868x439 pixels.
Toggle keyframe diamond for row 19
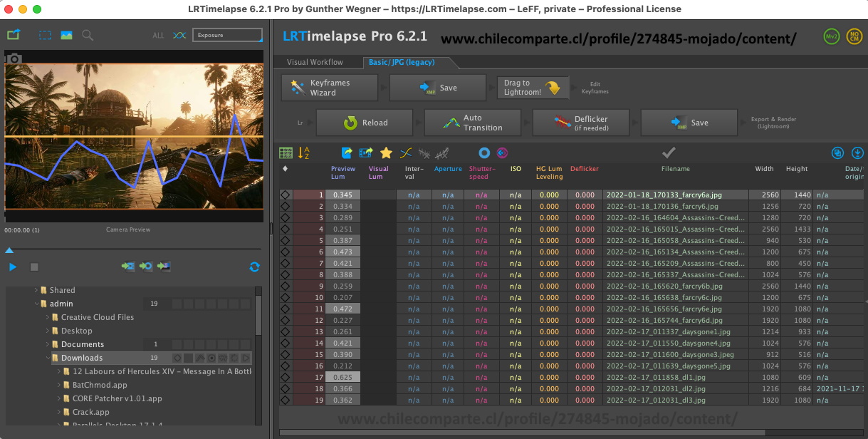[x=286, y=400]
